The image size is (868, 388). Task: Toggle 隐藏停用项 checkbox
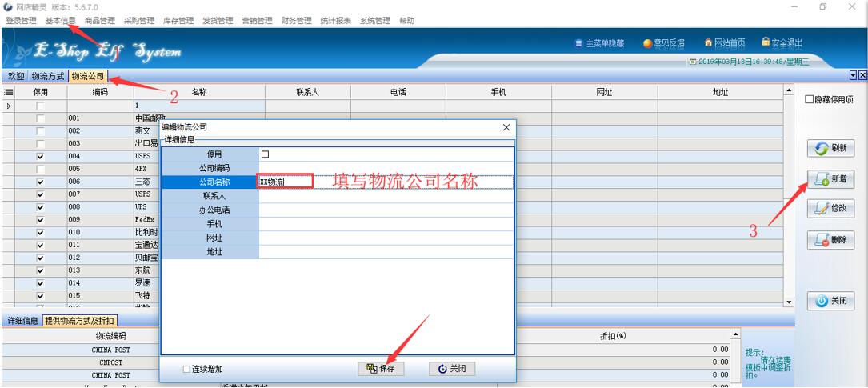(x=810, y=99)
